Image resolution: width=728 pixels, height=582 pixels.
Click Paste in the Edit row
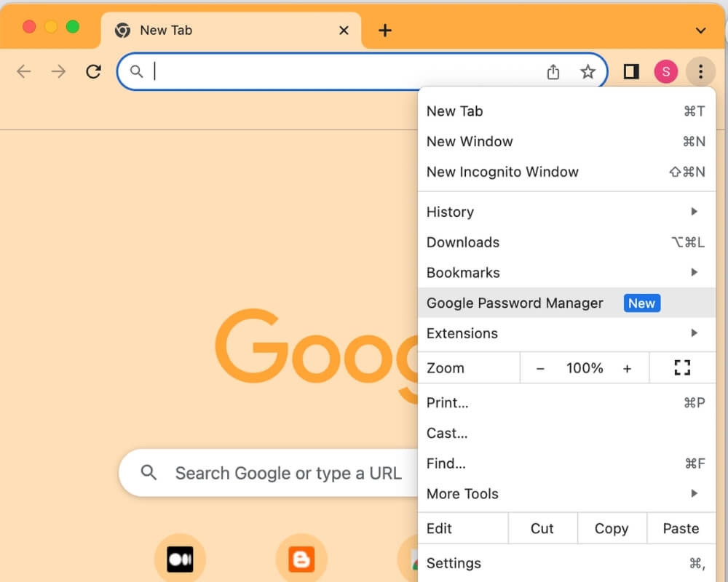tap(680, 528)
